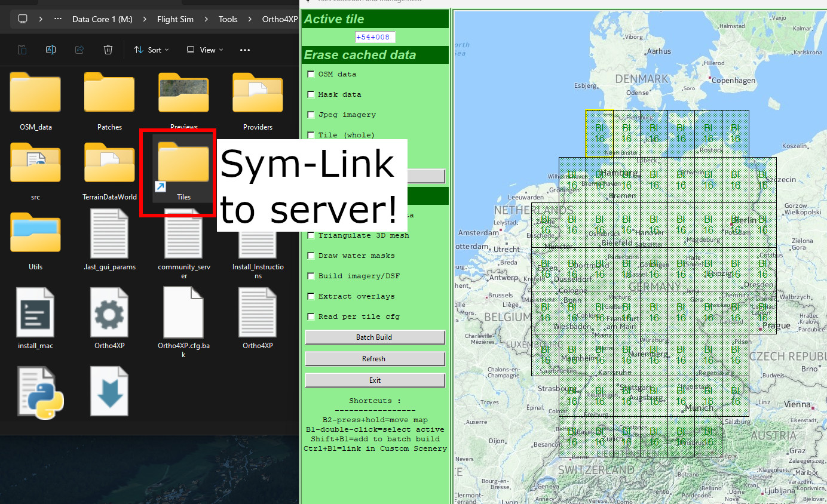Viewport: 827px width, 504px height.
Task: Click map tile containing Nuremberg
Action: 654,355
